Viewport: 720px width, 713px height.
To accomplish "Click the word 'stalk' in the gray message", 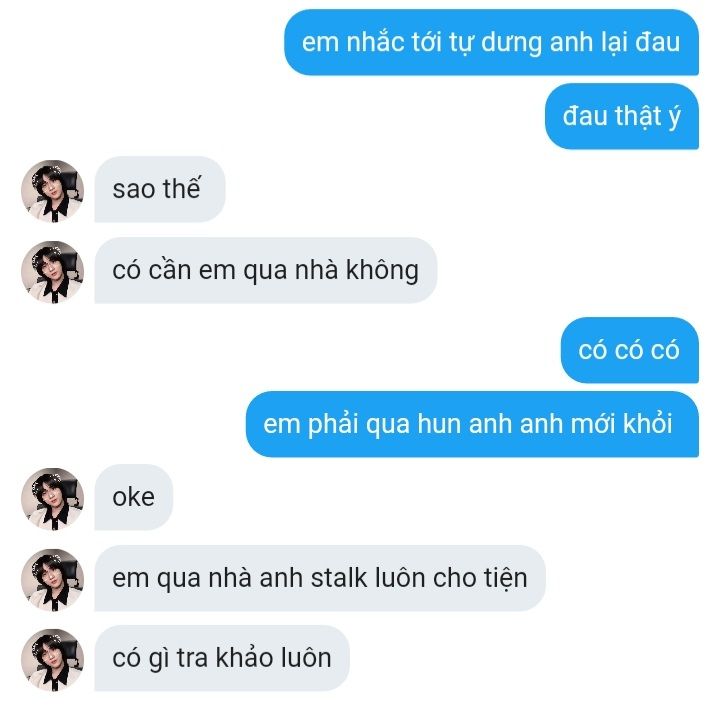I will coord(339,578).
